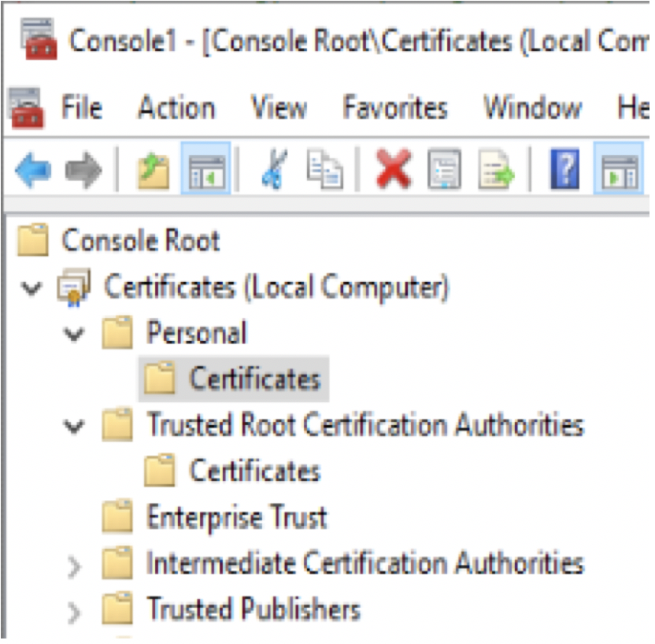This screenshot has width=655, height=644.
Task: Click the gray Forward arrow
Action: (83, 169)
